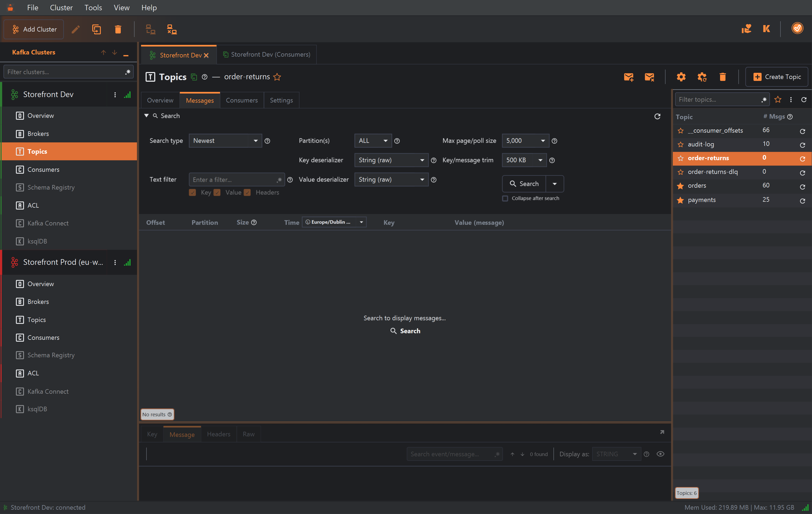This screenshot has height=514, width=812.
Task: Toggle the Key filter checkbox
Action: pos(192,193)
